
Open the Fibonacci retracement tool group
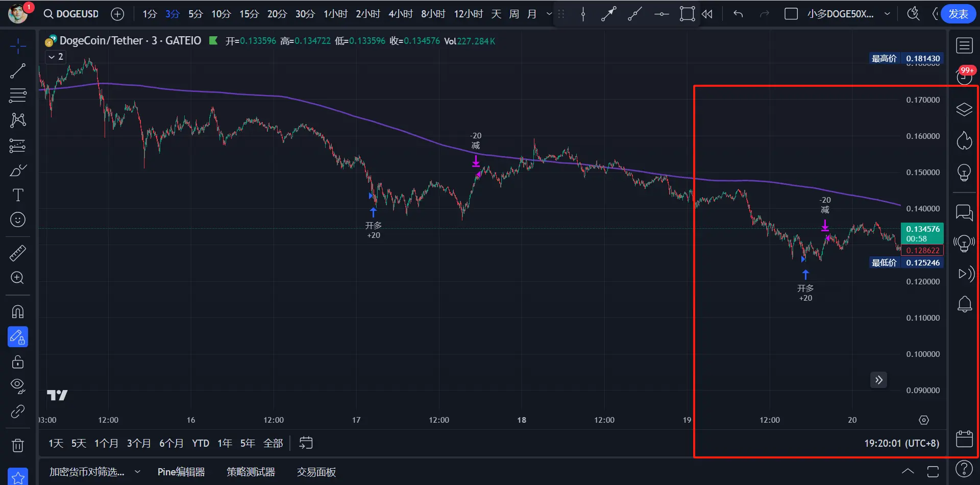[x=18, y=95]
